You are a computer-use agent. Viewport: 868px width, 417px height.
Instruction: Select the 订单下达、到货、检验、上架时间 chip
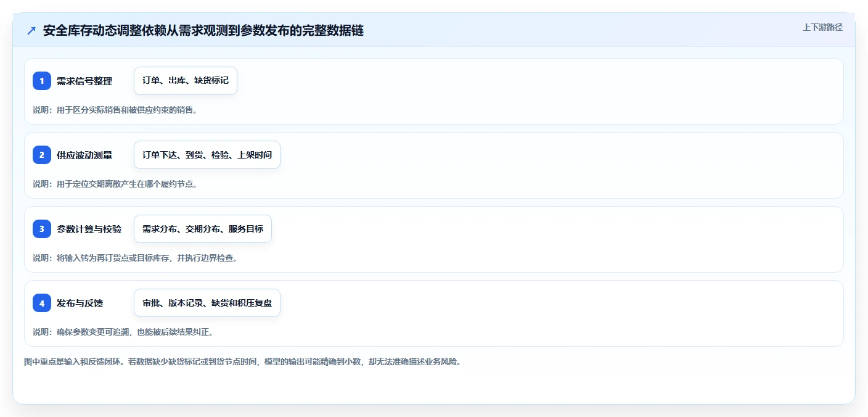coord(207,155)
